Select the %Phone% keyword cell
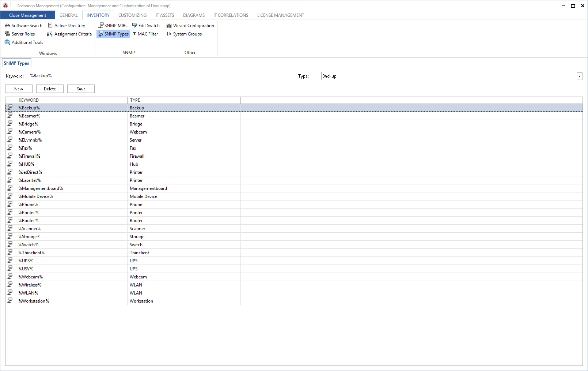Screen dimensions: 588x371 click(x=72, y=204)
